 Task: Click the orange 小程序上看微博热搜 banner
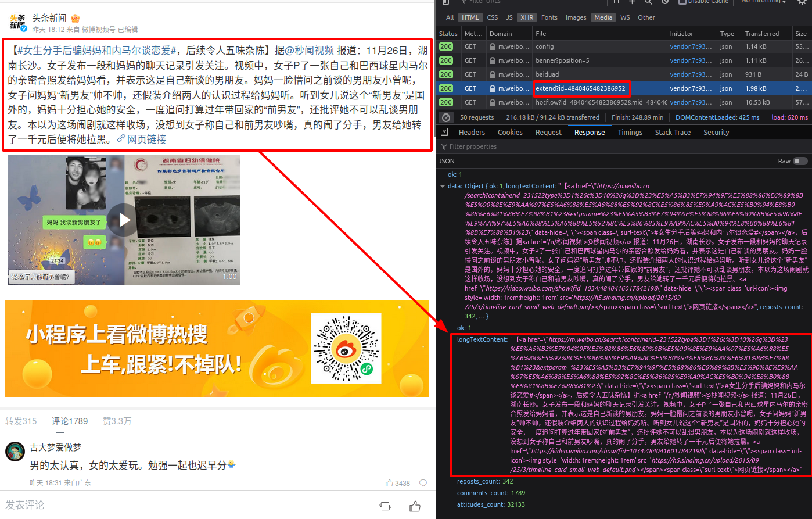217,348
